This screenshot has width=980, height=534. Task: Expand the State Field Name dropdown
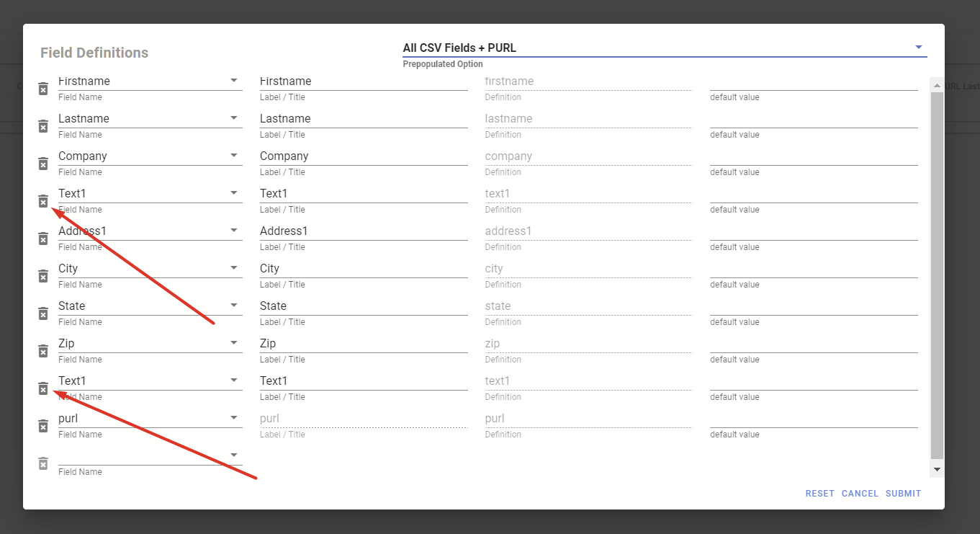coord(150,306)
